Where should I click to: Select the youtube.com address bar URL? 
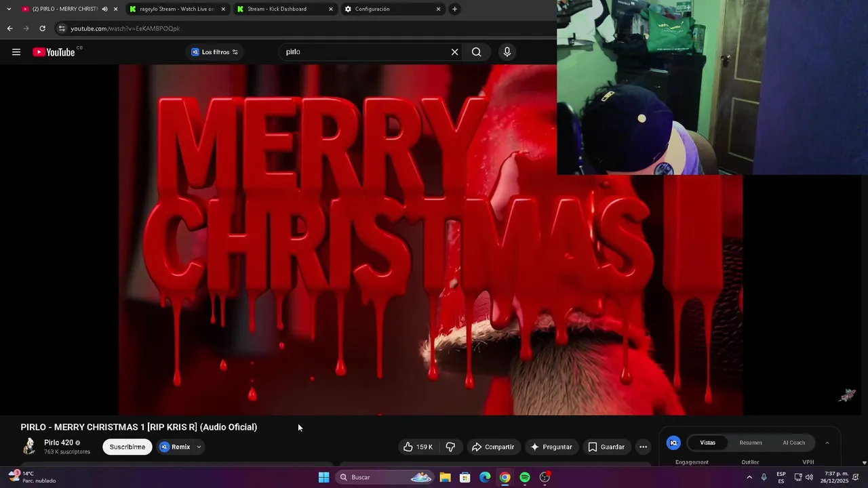point(125,28)
